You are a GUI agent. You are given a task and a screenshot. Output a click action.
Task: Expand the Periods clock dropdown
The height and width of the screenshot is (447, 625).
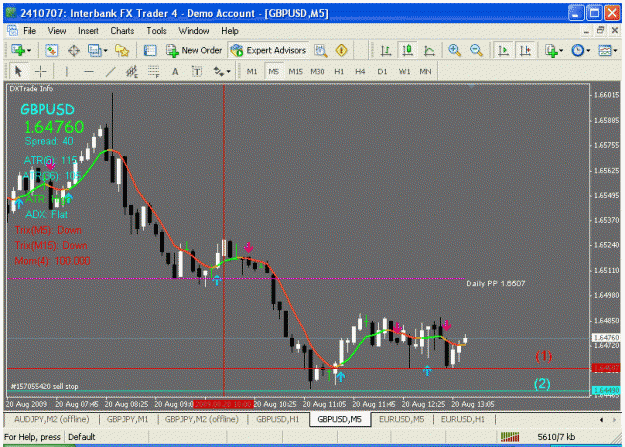coord(588,51)
